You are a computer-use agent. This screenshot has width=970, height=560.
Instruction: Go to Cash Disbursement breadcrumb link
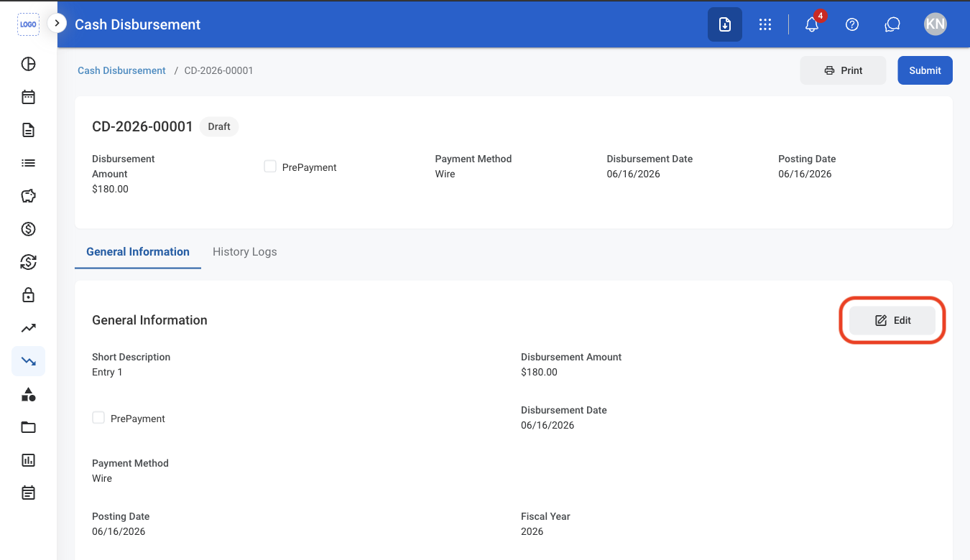click(x=121, y=70)
